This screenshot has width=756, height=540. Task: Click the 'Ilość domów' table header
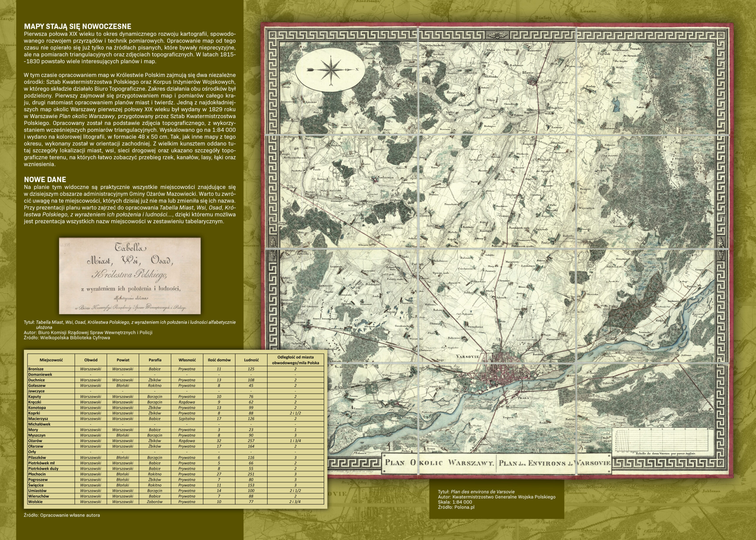pos(219,360)
